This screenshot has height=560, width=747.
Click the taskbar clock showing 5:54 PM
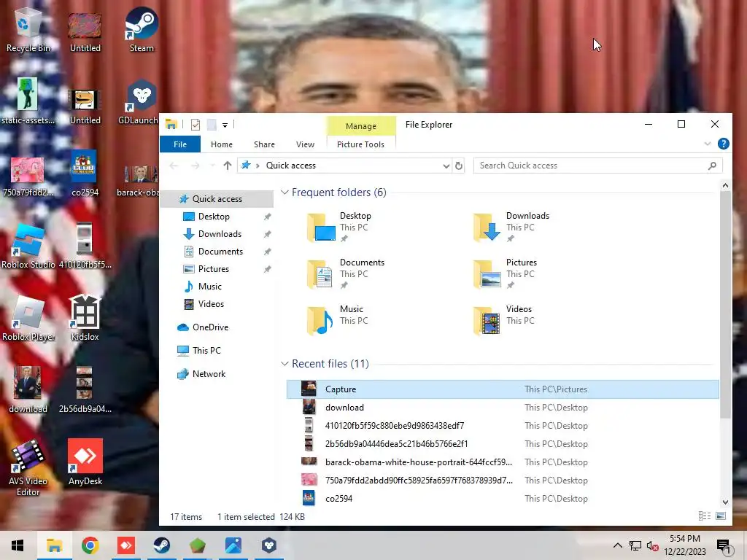(x=685, y=545)
